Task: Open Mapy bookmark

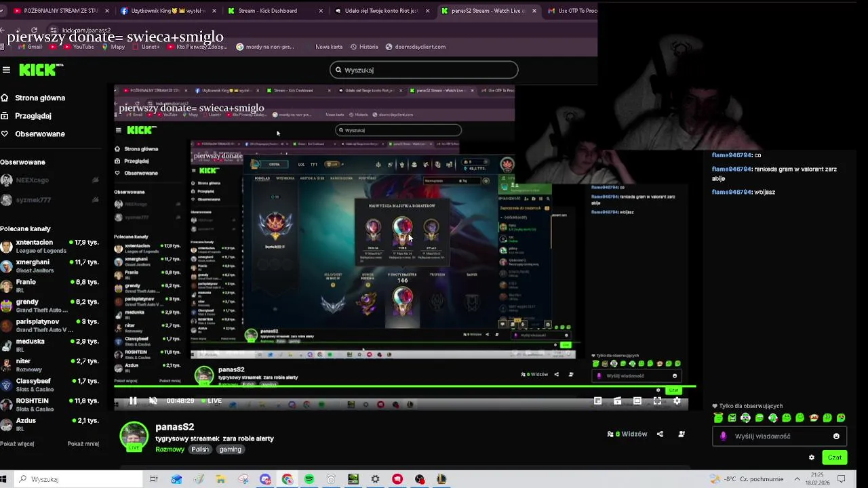Action: click(113, 47)
